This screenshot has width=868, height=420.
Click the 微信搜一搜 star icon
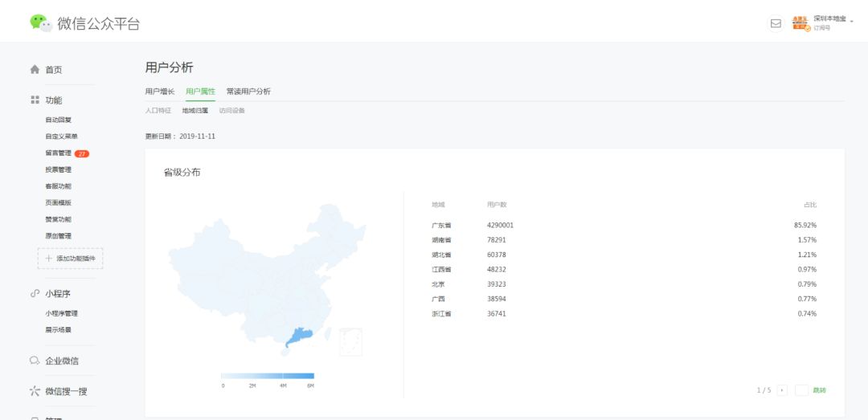pyautogui.click(x=35, y=391)
